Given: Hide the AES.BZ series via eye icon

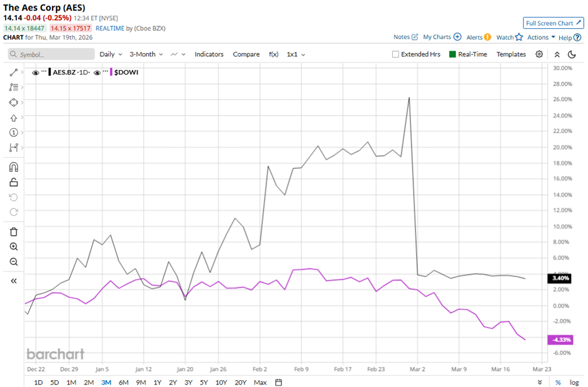Looking at the screenshot, I should point(36,73).
